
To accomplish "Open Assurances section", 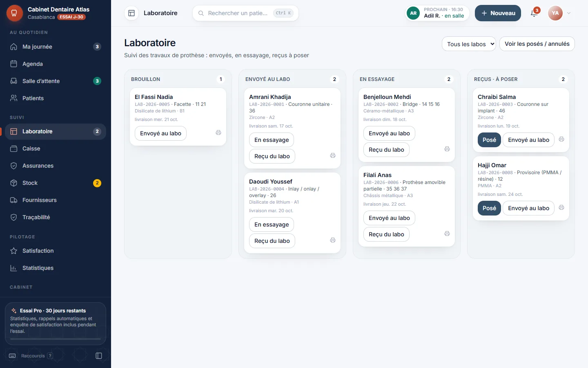I will 56,166.
